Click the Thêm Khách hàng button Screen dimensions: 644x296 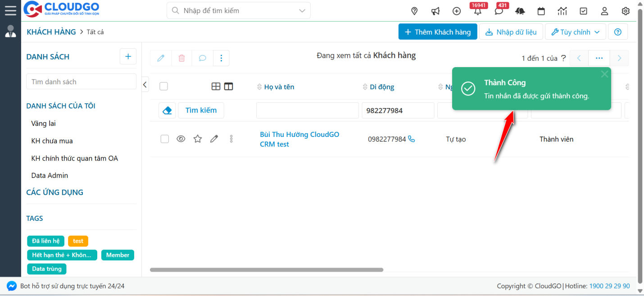pyautogui.click(x=437, y=32)
